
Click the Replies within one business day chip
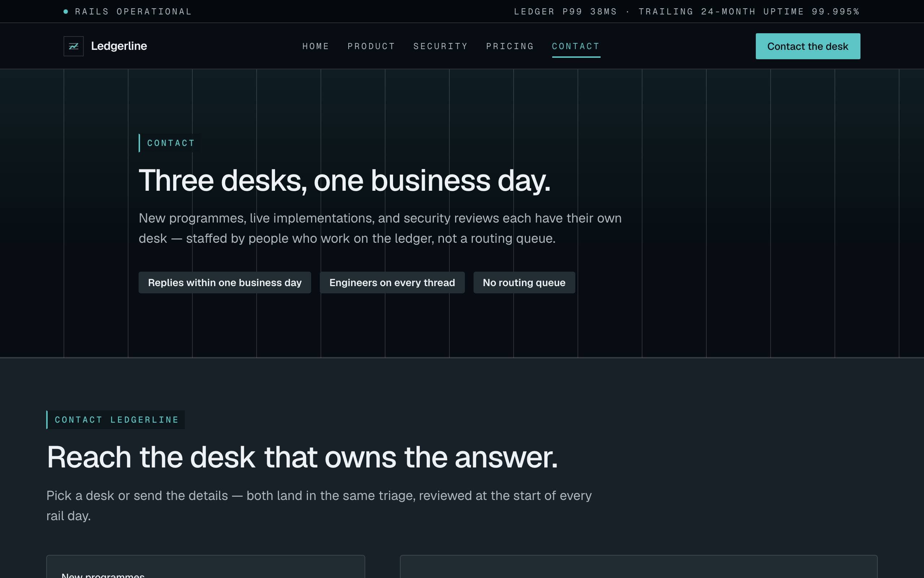pyautogui.click(x=225, y=282)
